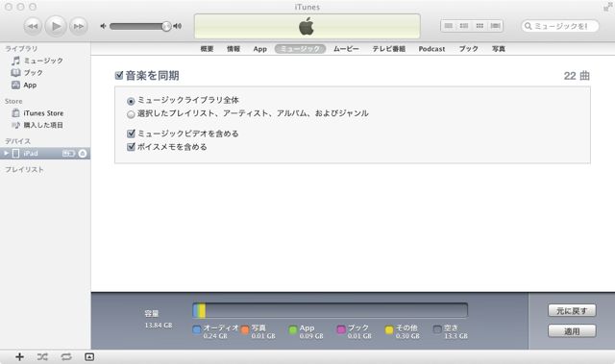Click the iPad battery indicator icon
This screenshot has width=615, height=364.
pyautogui.click(x=68, y=154)
